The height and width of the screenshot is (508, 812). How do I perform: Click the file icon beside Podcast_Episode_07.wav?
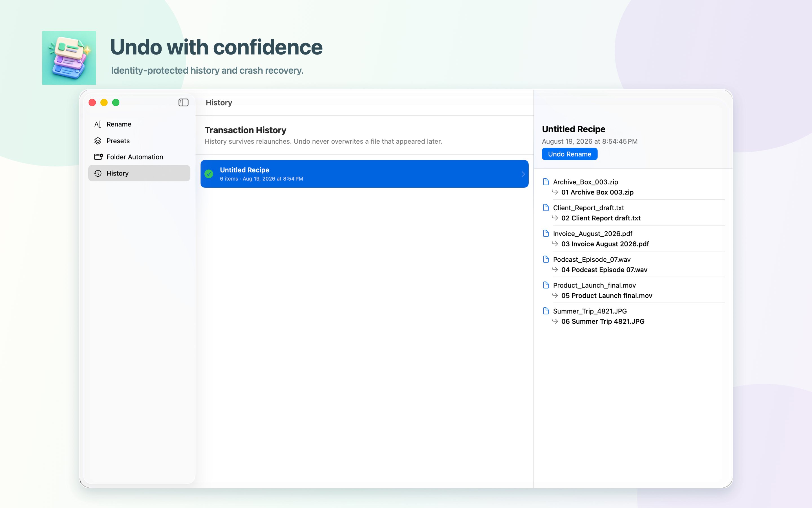coord(546,259)
